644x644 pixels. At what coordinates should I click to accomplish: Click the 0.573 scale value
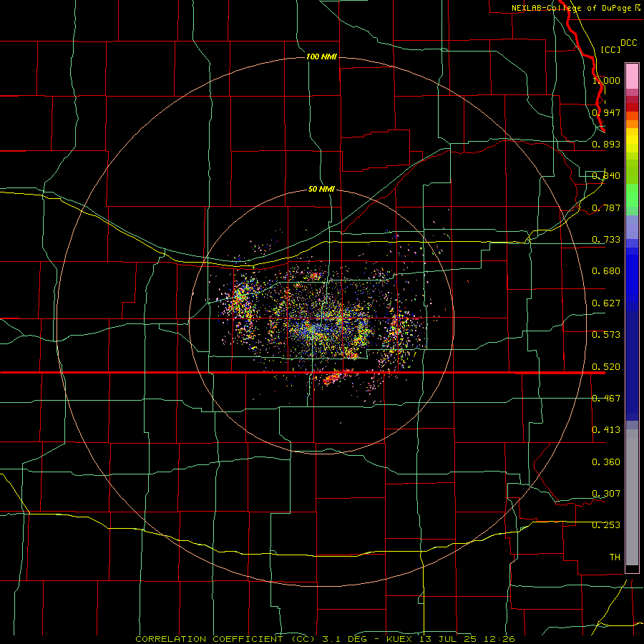click(x=606, y=335)
